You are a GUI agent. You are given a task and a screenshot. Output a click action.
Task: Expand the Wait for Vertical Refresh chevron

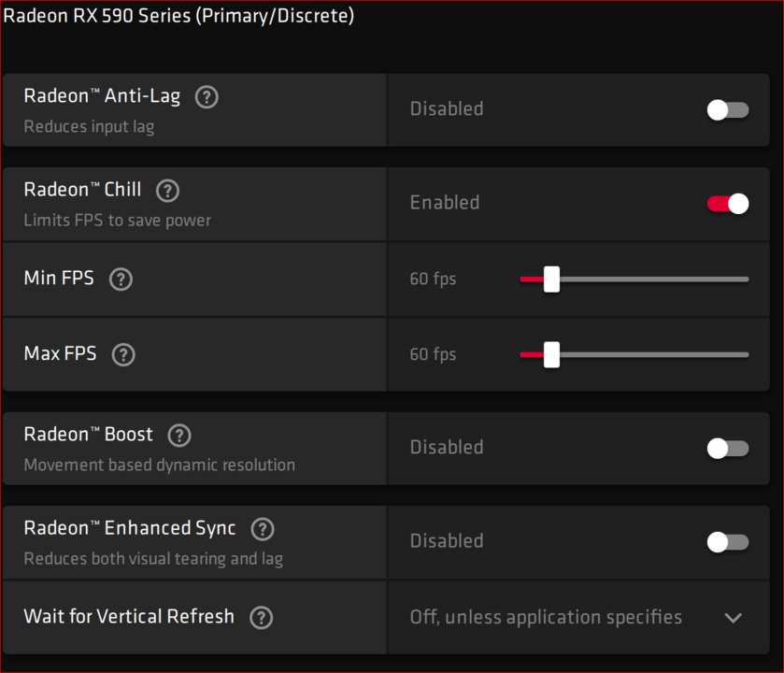(733, 618)
